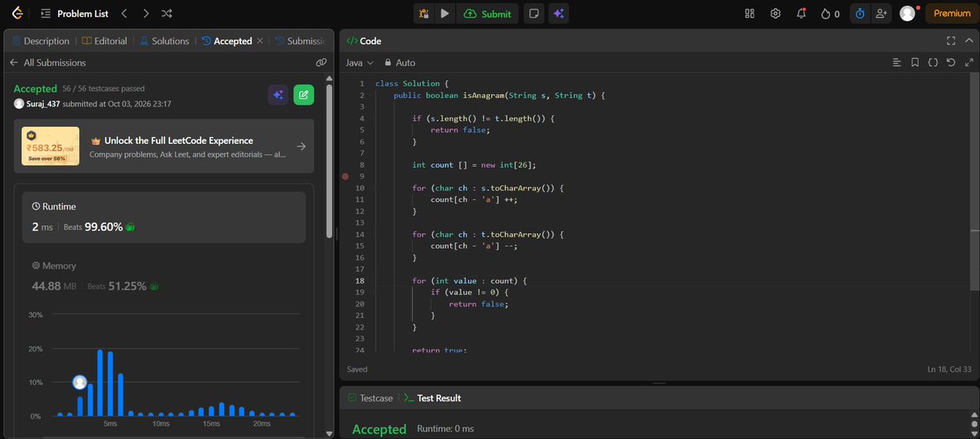Click the green edit solution button

point(304,95)
